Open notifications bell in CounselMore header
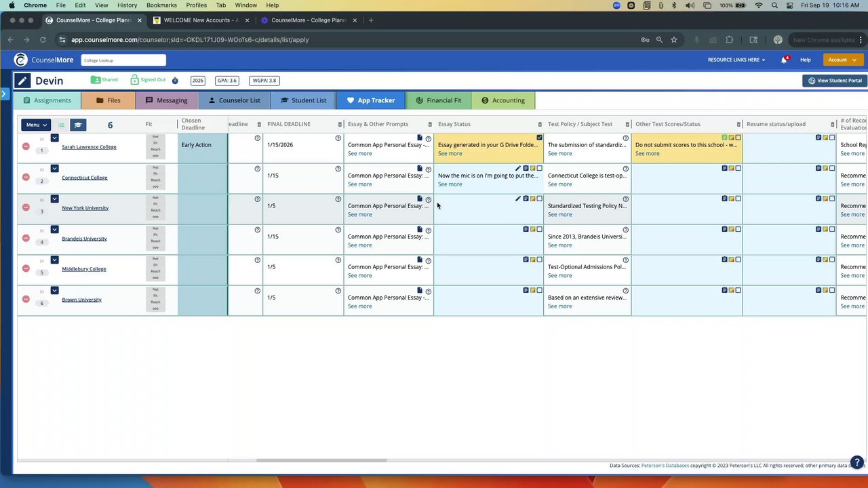Screen dimensions: 868x488 784,60
